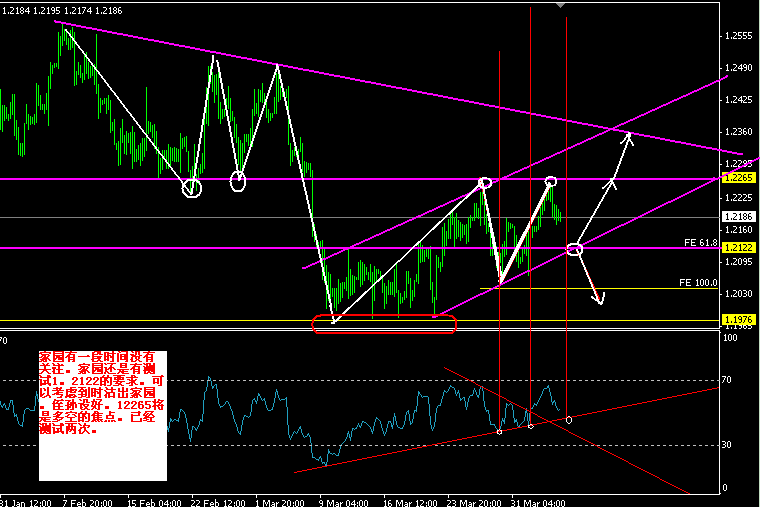This screenshot has height=507, width=760.
Task: Select the 1.2360 price axis label
Action: [x=739, y=132]
